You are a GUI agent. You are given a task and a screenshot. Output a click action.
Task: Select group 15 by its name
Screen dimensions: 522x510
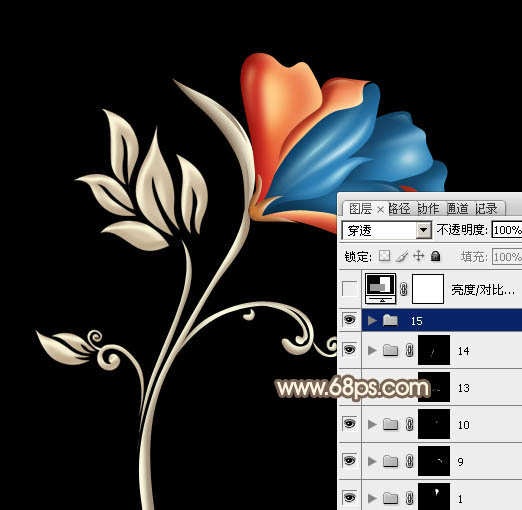(x=417, y=321)
